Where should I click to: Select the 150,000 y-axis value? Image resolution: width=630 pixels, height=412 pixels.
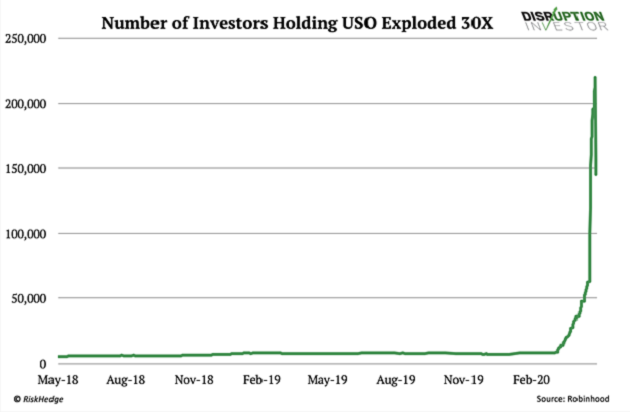(29, 169)
